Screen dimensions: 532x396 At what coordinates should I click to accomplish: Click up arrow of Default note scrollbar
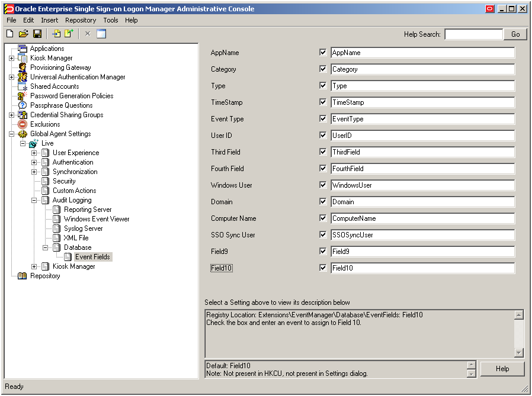[x=471, y=365]
